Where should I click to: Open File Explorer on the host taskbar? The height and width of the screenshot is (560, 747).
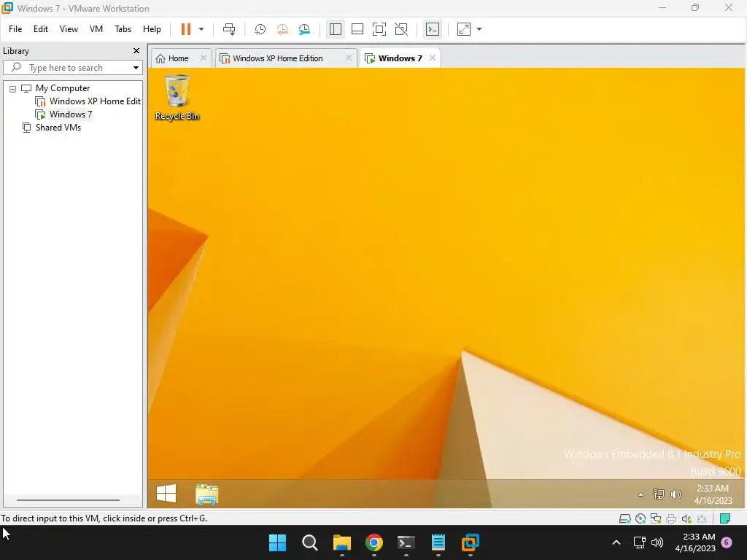(x=342, y=542)
